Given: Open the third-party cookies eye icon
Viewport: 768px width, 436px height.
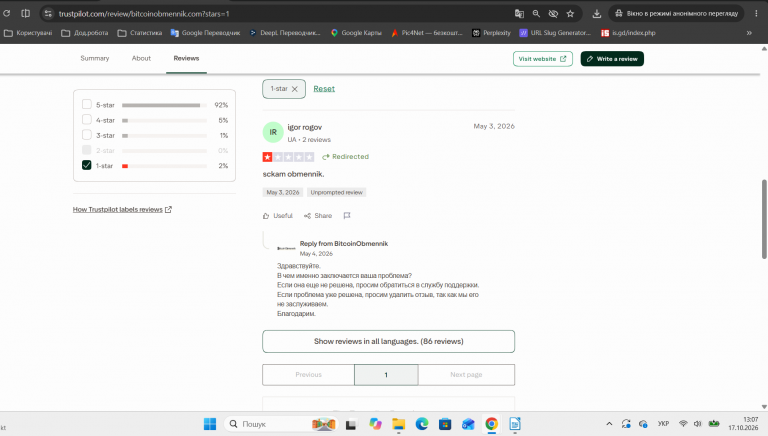Looking at the screenshot, I should (553, 14).
